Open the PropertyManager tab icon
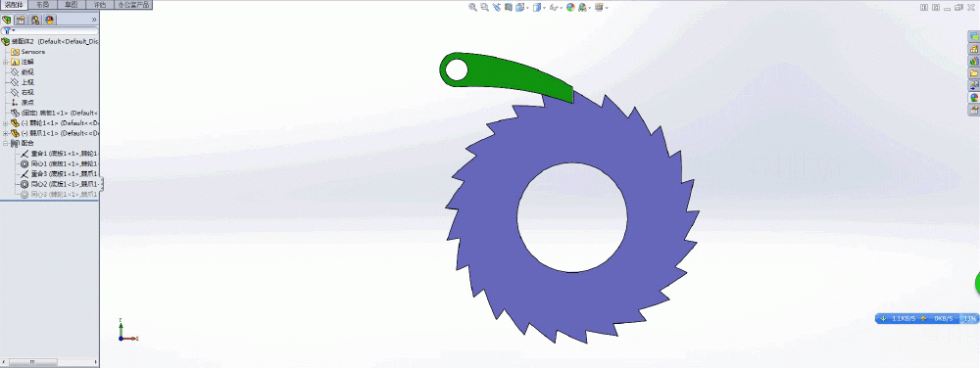Image resolution: width=980 pixels, height=368 pixels. (x=22, y=20)
